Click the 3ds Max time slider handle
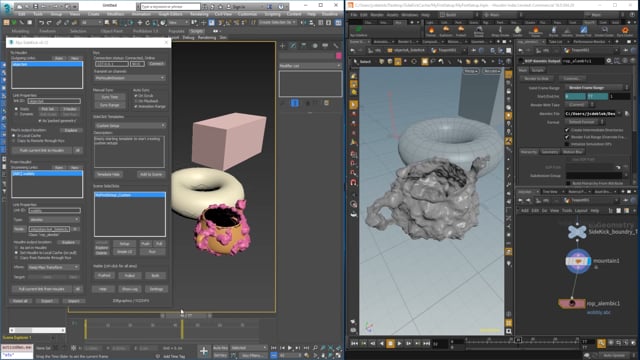This screenshot has width=640, height=360. [x=186, y=316]
